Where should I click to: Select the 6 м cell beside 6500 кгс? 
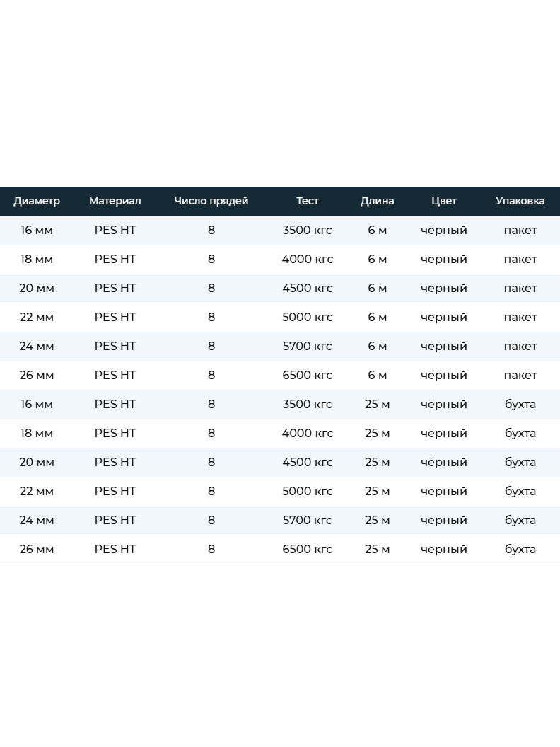[x=377, y=376]
